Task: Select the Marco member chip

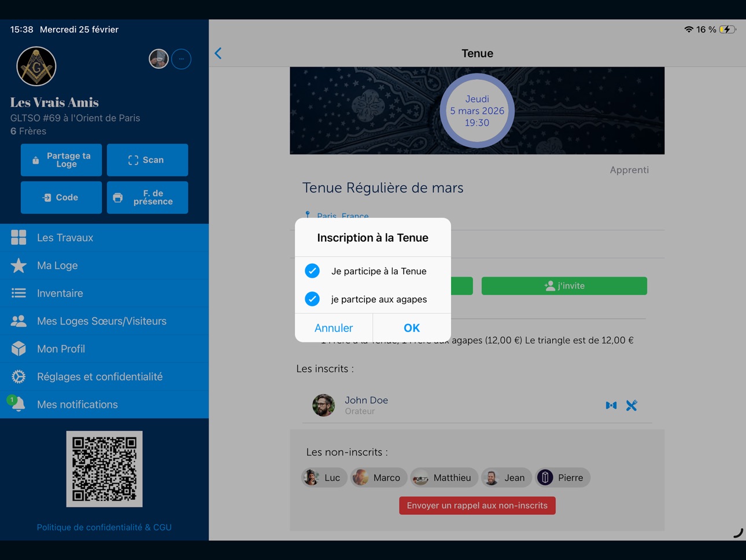Action: 379,477
